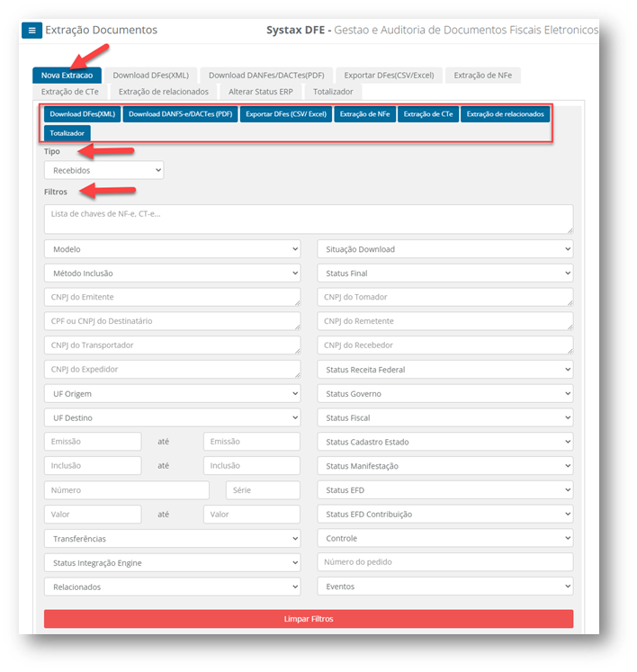Click the CNPJ do Tomador field
Image resolution: width=637 pixels, height=672 pixels.
point(445,297)
